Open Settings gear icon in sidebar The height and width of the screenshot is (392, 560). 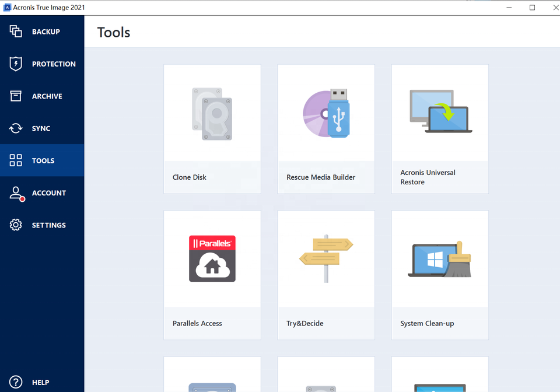pyautogui.click(x=16, y=225)
